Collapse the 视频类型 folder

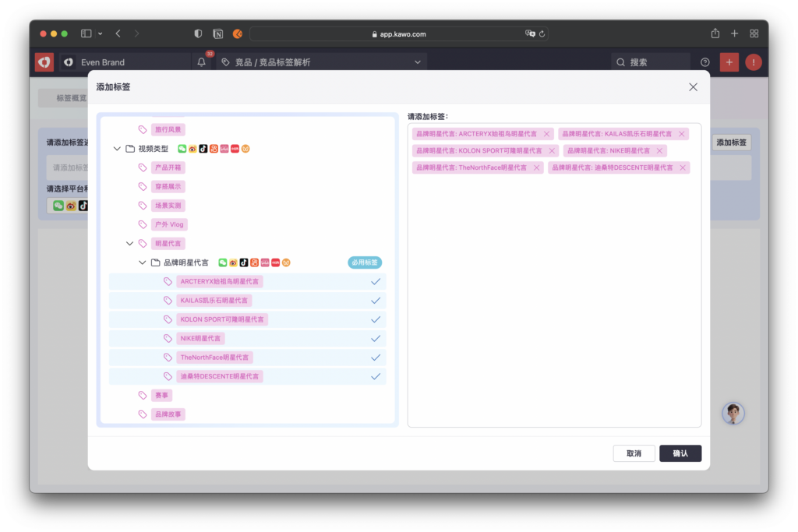117,149
